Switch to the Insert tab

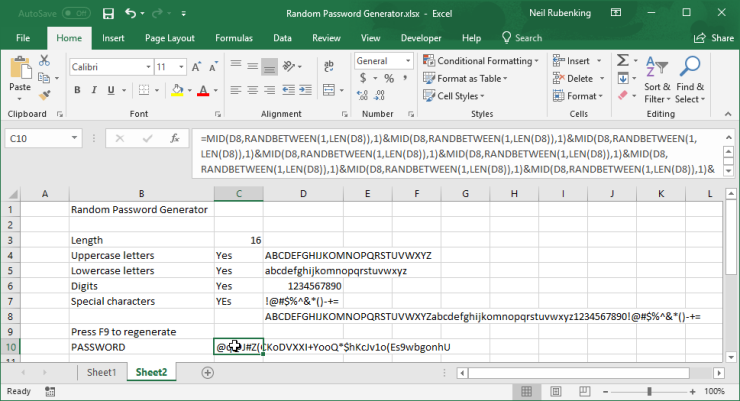(113, 38)
